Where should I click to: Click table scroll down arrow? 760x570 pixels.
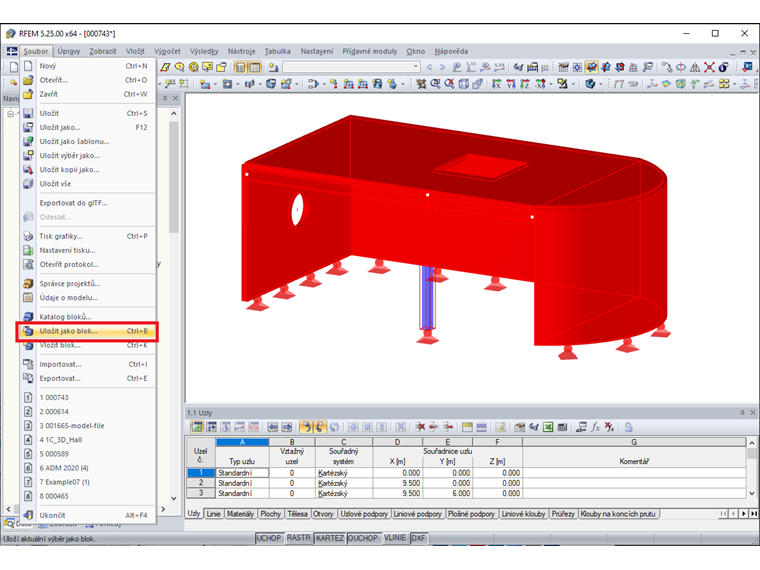[x=752, y=493]
